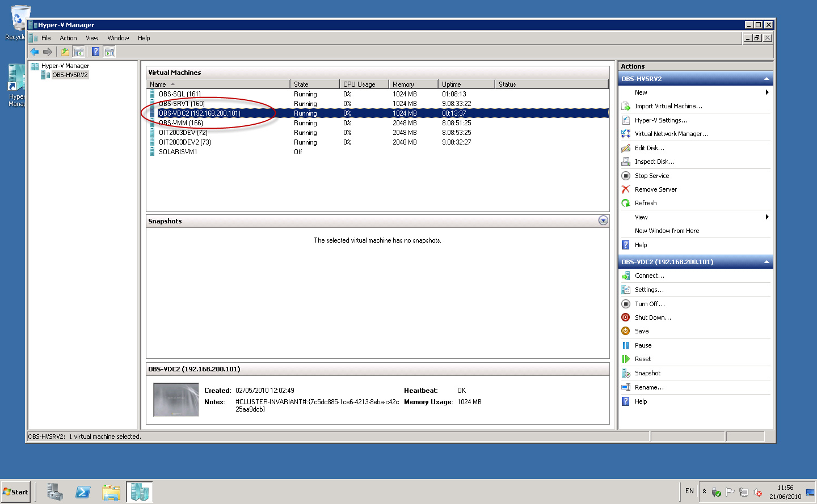The height and width of the screenshot is (504, 817).
Task: Refresh the virtual machines list
Action: 645,202
